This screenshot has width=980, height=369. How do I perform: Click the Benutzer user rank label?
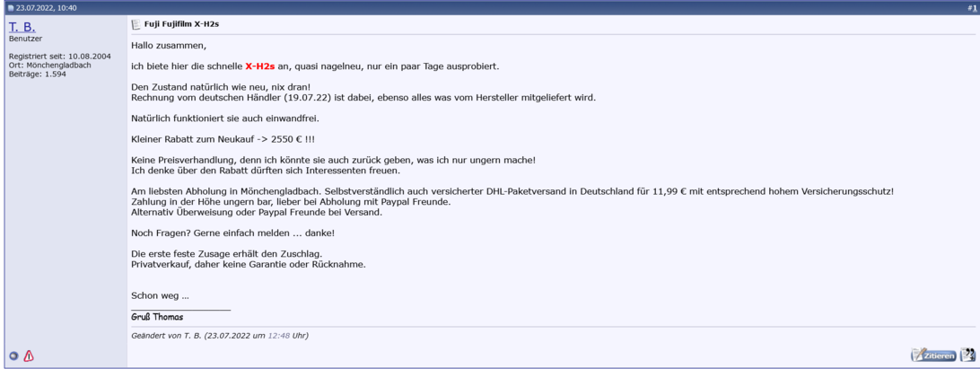point(24,40)
